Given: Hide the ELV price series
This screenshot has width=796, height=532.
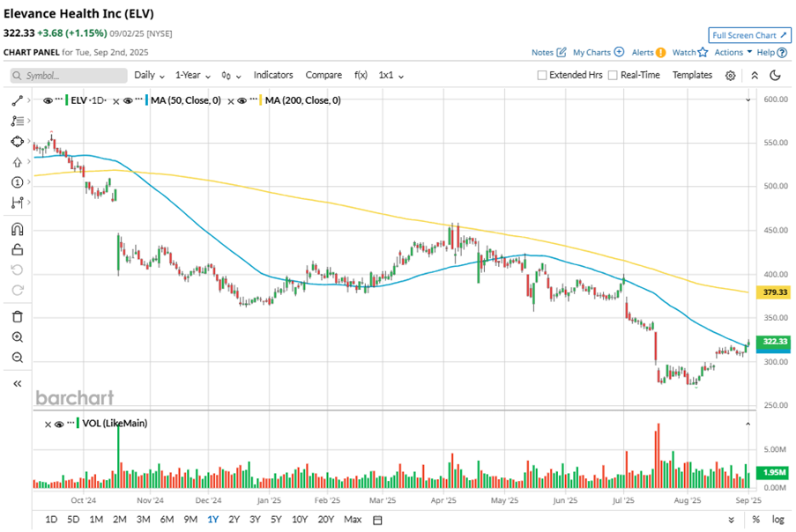Looking at the screenshot, I should 48,100.
